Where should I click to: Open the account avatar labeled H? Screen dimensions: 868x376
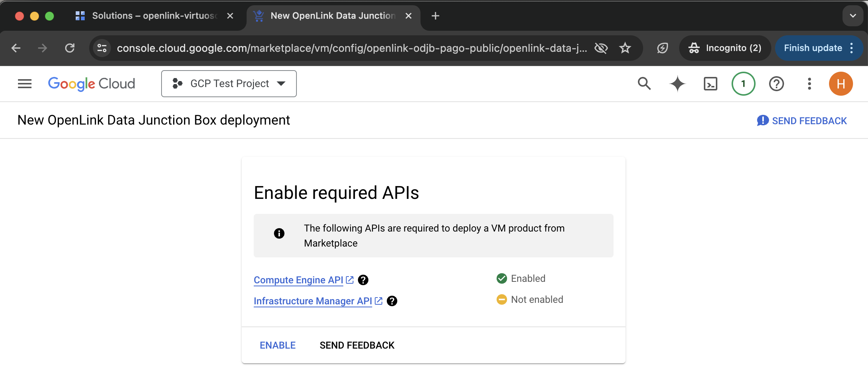coord(841,84)
